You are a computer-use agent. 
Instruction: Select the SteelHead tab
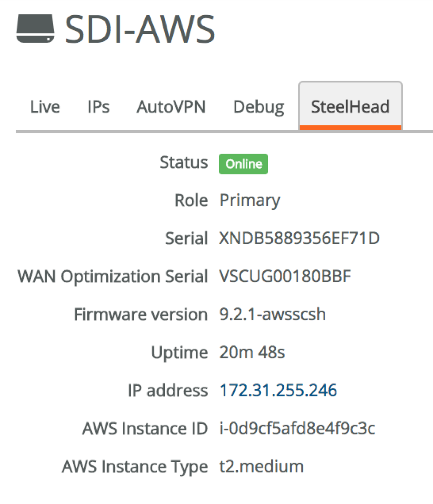click(x=350, y=107)
